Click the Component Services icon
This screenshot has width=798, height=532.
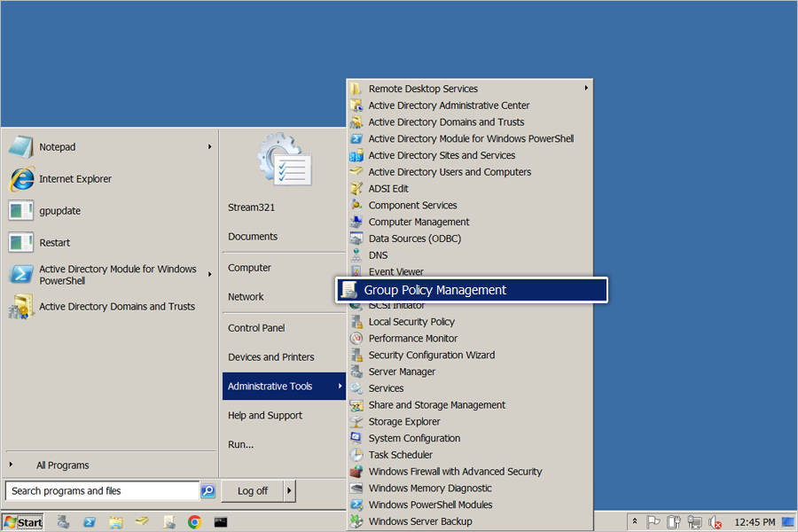[356, 205]
